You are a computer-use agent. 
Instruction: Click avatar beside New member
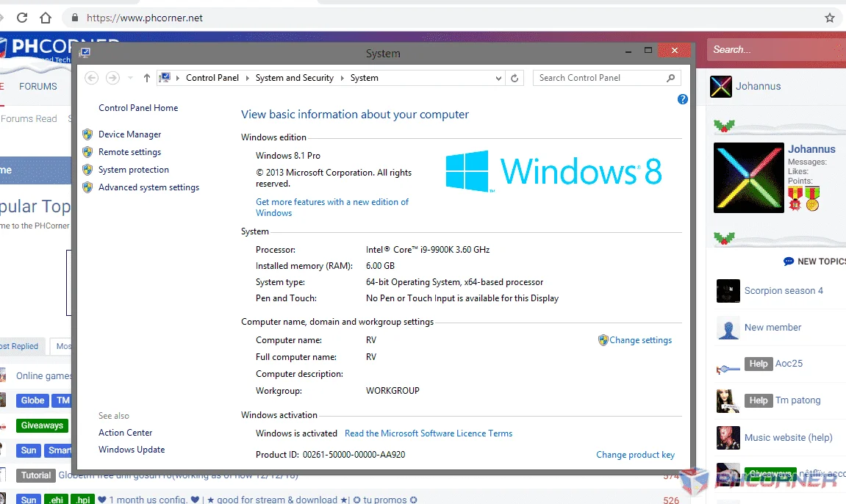pyautogui.click(x=728, y=328)
